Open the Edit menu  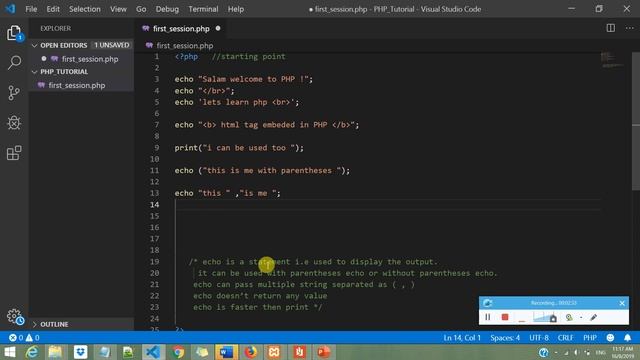pyautogui.click(x=53, y=9)
